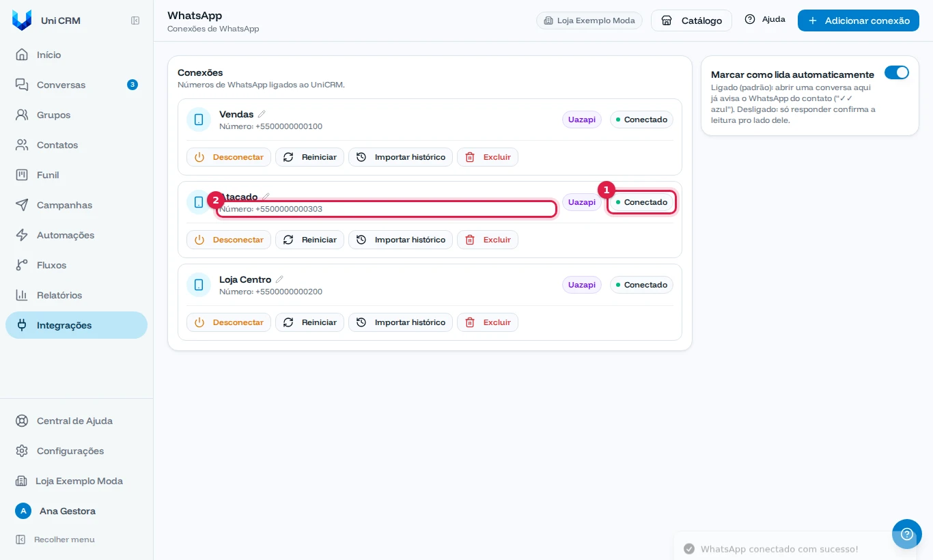Image resolution: width=933 pixels, height=560 pixels.
Task: Click Adicionar conexão
Action: click(x=858, y=20)
